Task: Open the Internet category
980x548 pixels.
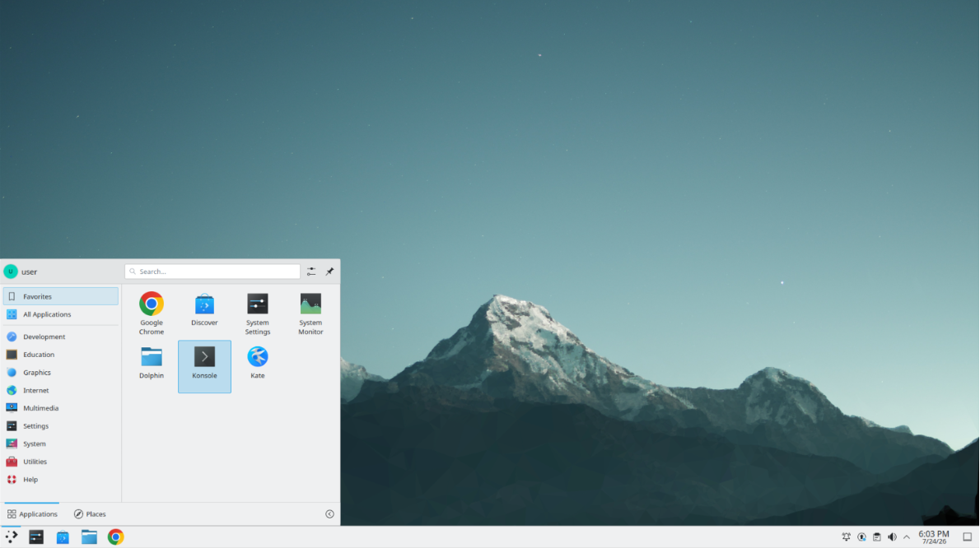Action: pos(61,391)
